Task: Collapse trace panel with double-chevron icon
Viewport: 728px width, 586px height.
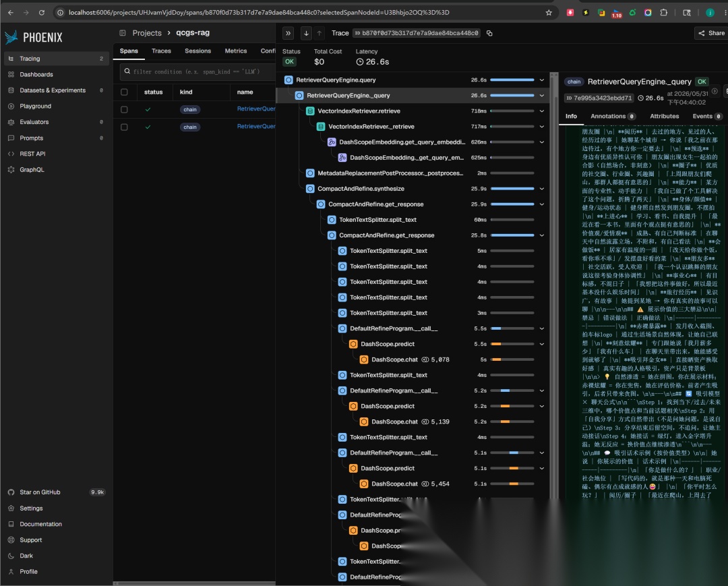Action: (x=289, y=33)
